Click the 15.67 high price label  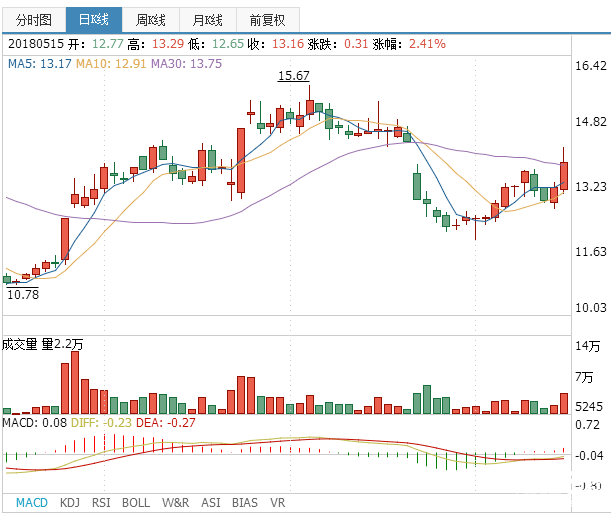tap(294, 76)
